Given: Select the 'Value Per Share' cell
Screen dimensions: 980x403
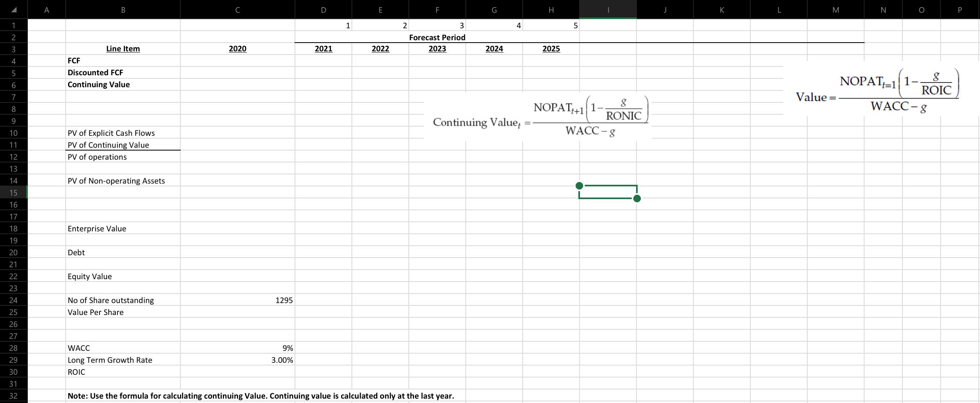Looking at the screenshot, I should pos(123,312).
